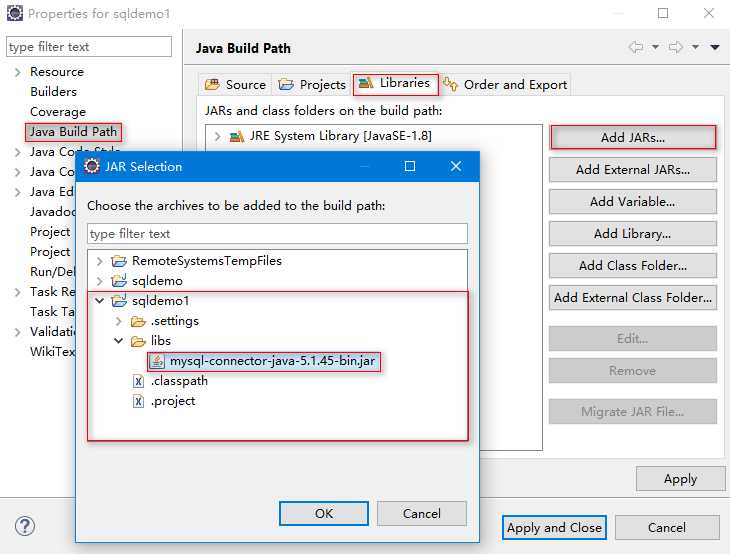Click the Add External JARs button
This screenshot has height=554, width=730.
tap(633, 169)
